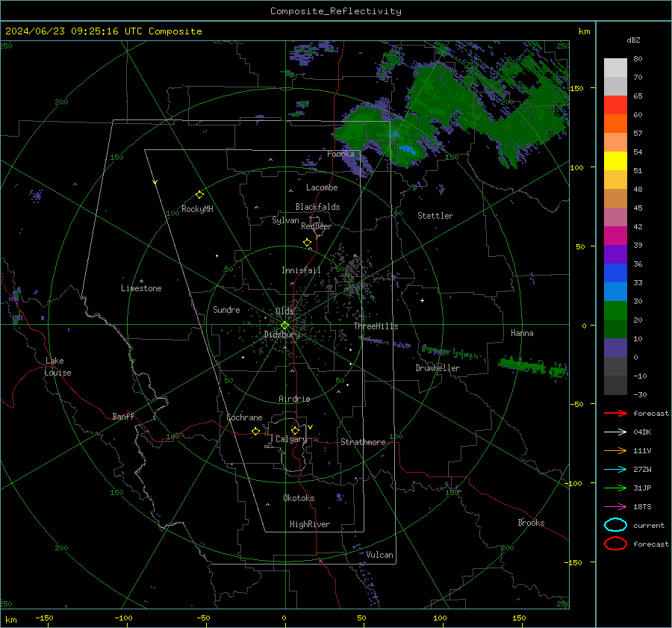
Task: Click the Blackfalds city label
Action: 317,207
